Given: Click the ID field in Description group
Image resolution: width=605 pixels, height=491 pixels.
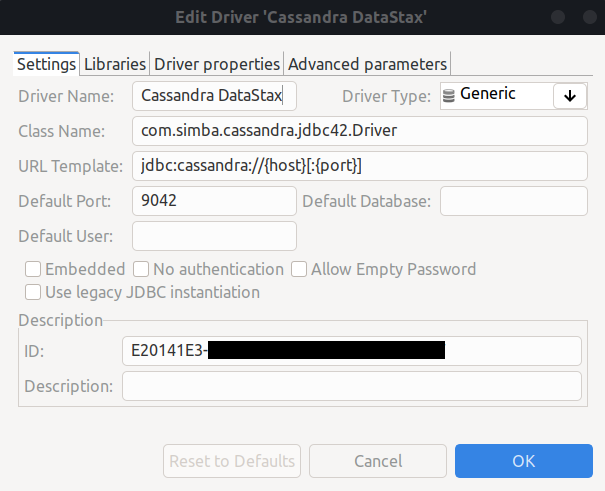Looking at the screenshot, I should click(x=352, y=351).
